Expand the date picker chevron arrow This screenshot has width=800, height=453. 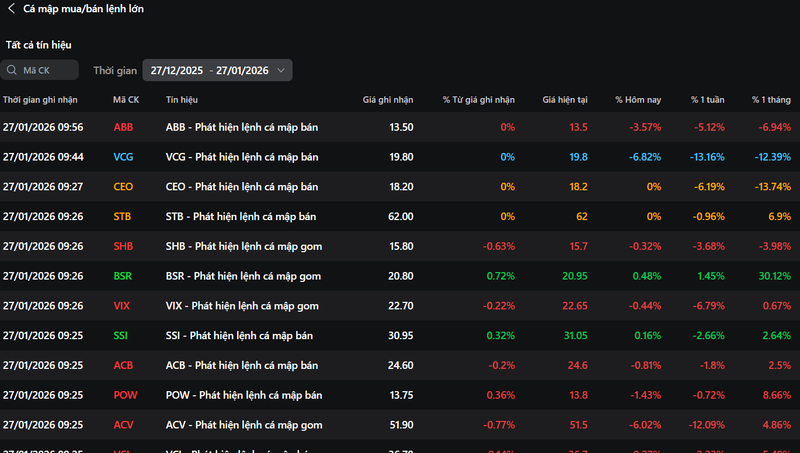[x=281, y=70]
